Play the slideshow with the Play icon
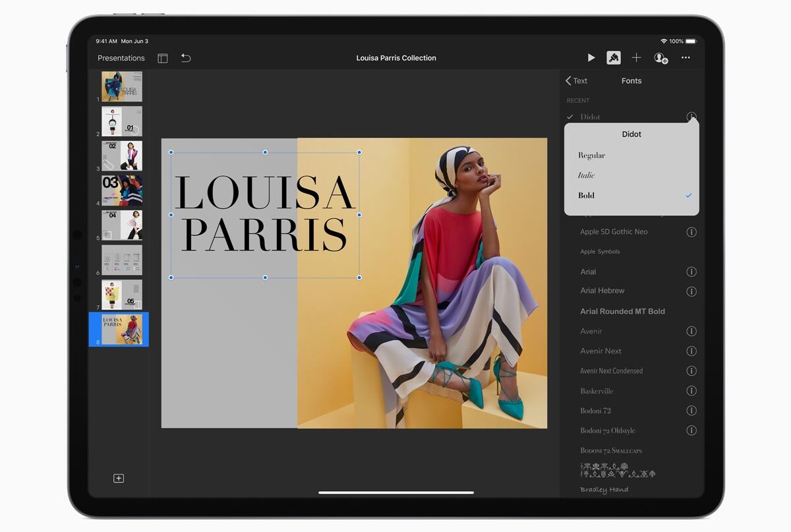 [591, 58]
